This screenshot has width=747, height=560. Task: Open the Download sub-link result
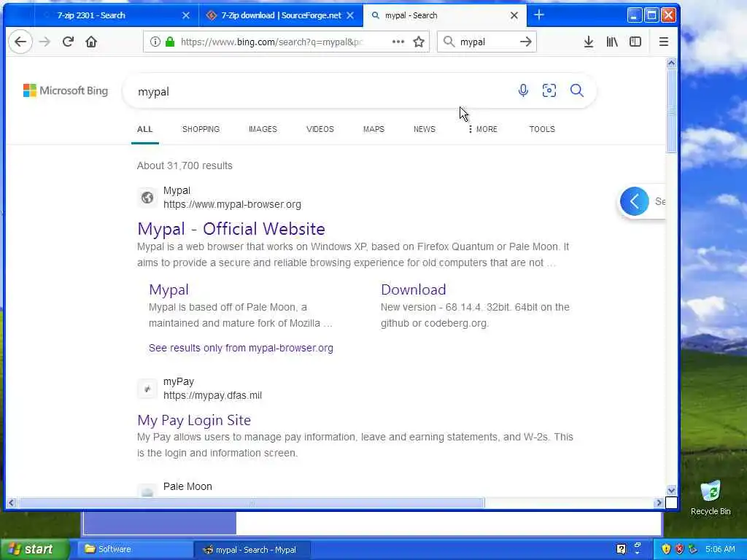click(413, 289)
